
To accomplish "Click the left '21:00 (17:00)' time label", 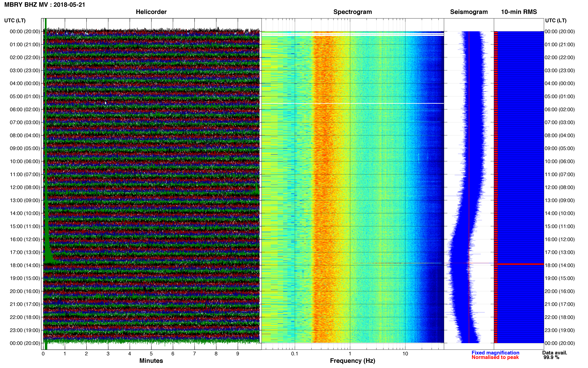I will point(25,304).
